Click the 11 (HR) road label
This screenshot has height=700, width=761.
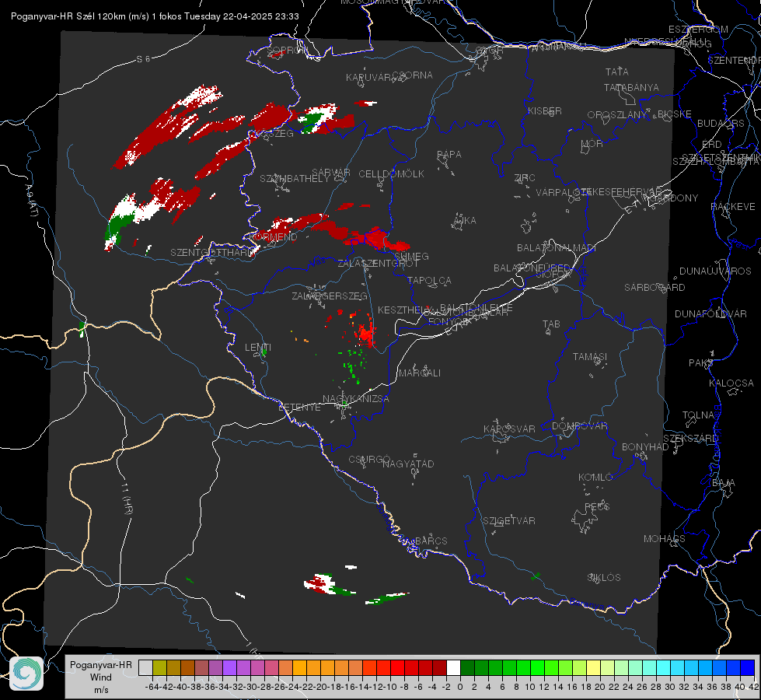126,499
